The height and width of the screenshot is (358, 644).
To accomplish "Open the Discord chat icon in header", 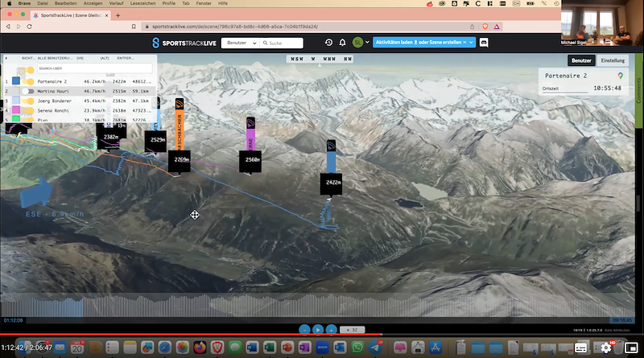I will click(x=484, y=43).
